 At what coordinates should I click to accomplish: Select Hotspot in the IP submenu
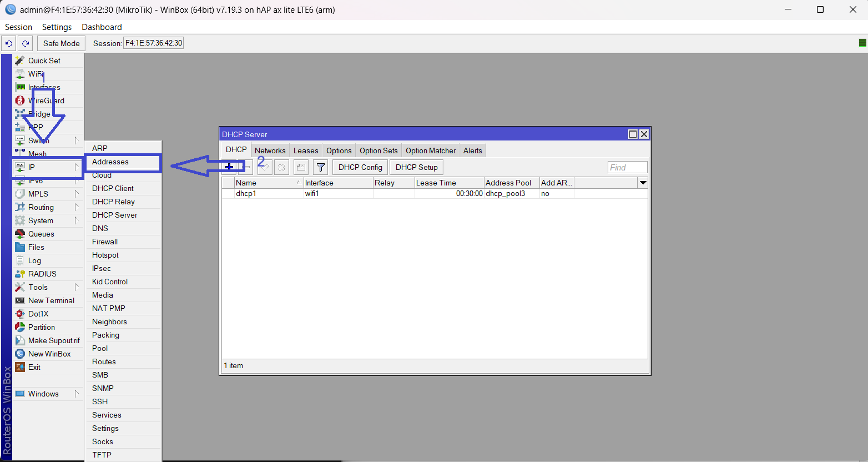pos(123,255)
